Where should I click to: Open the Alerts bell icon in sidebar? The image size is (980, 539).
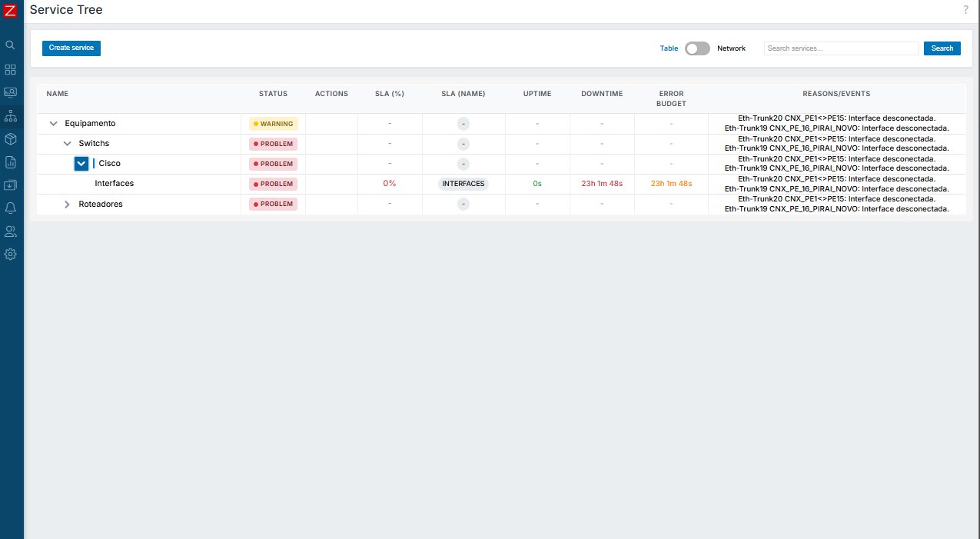click(x=10, y=208)
